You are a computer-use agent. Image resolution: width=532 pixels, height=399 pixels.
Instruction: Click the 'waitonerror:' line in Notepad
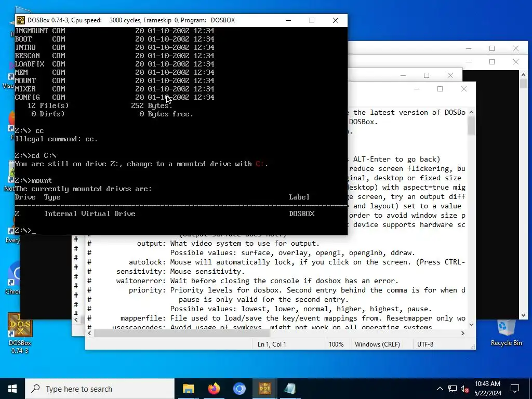(243, 281)
